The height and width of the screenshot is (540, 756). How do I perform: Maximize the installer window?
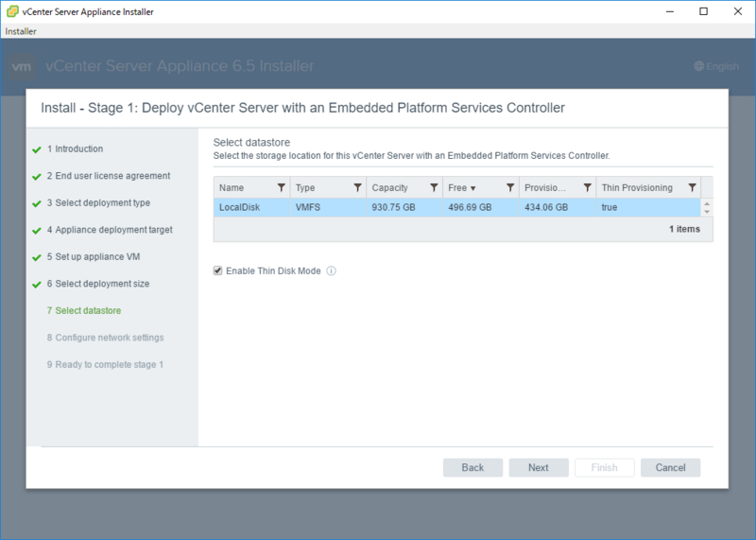tap(703, 11)
